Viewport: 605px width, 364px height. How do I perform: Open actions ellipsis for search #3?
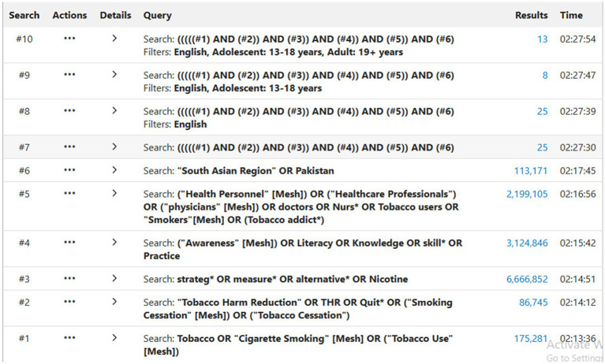click(69, 278)
